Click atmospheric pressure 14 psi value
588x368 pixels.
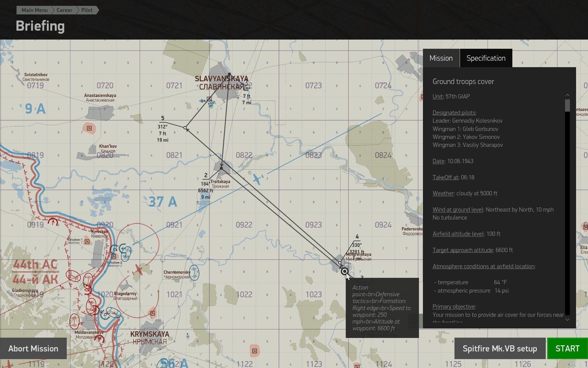pos(502,290)
